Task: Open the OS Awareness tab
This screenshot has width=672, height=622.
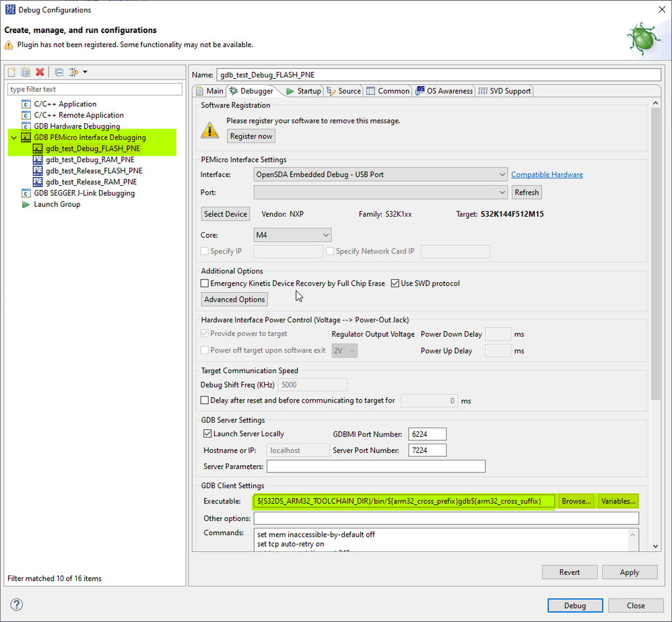Action: pyautogui.click(x=444, y=91)
